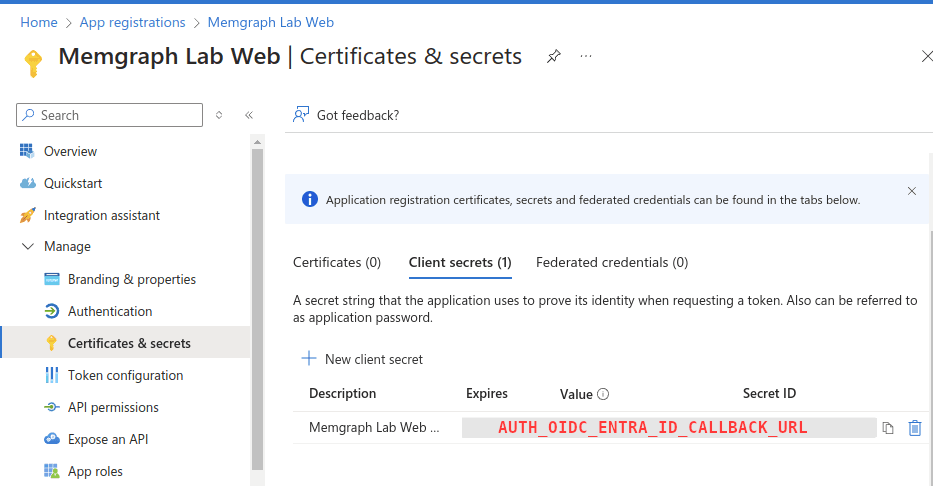Screen dimensions: 933x486
Task: Open Authentication settings
Action: pos(110,311)
